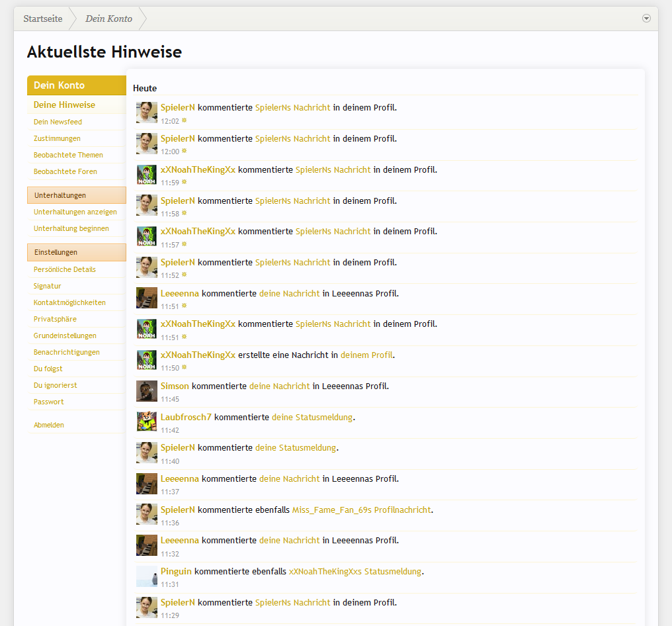Screen dimensions: 672x626
Task: Click new-alert star icon beside 11:52
Action: [185, 275]
